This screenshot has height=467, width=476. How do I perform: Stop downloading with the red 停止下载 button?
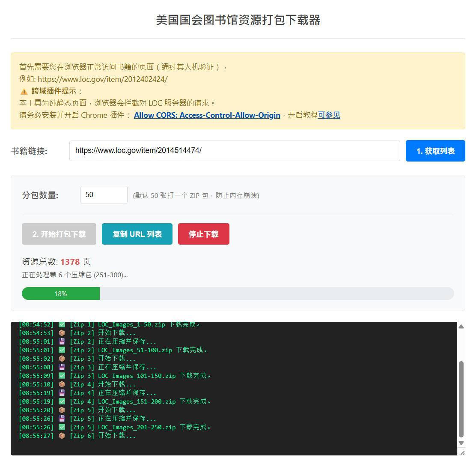click(x=203, y=234)
